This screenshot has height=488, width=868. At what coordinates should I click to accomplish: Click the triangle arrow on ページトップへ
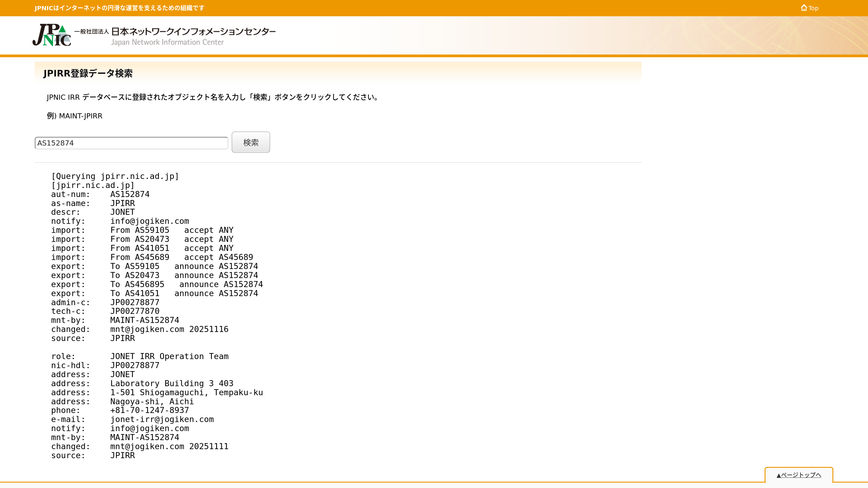point(778,475)
